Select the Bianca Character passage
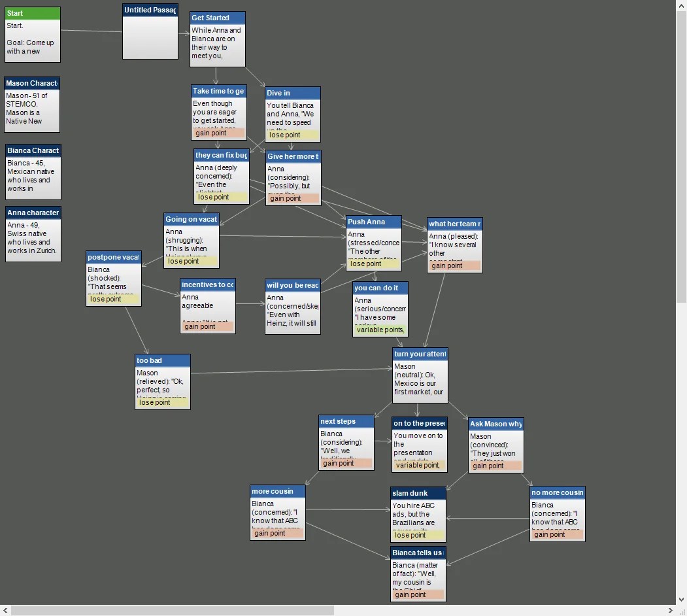Screen dimensions: 687x616 coord(33,172)
